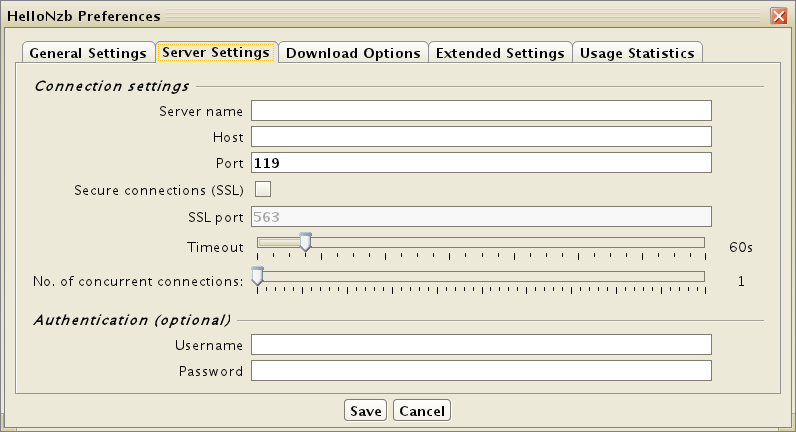
Task: Click the Timeout slider handle
Action: tap(305, 242)
